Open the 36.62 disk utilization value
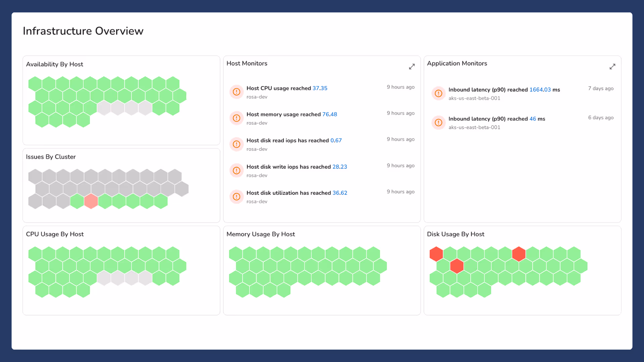644x362 pixels. click(x=340, y=193)
